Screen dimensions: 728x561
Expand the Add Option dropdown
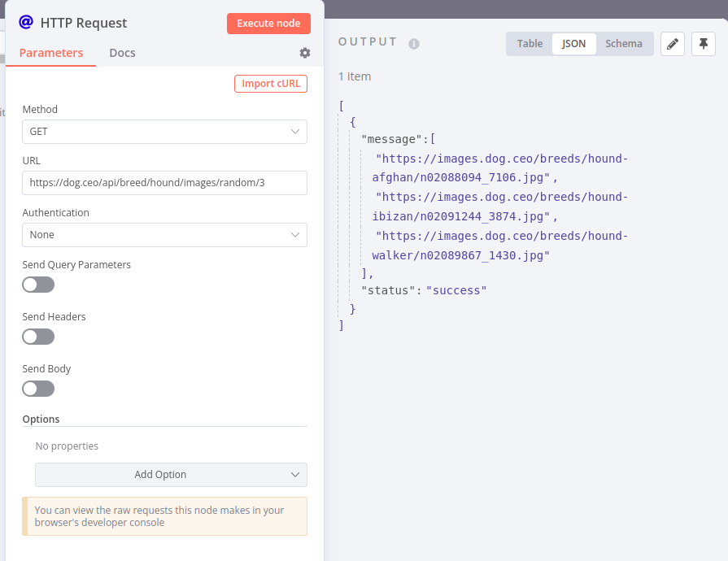pyautogui.click(x=171, y=475)
